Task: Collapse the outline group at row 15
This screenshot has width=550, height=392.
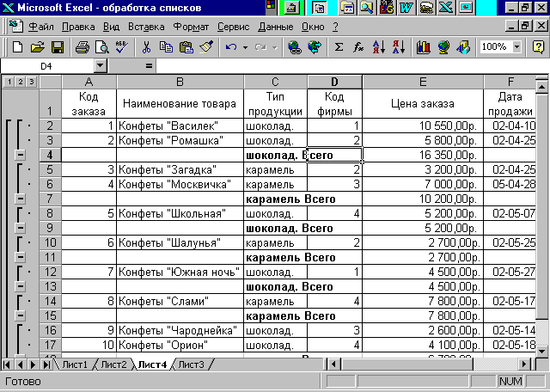Action: (x=21, y=315)
